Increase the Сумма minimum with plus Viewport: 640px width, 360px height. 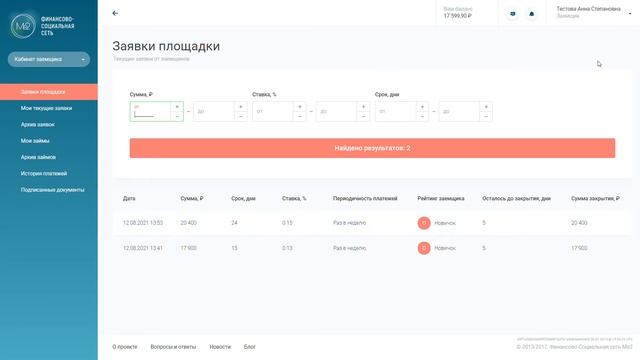pyautogui.click(x=177, y=107)
